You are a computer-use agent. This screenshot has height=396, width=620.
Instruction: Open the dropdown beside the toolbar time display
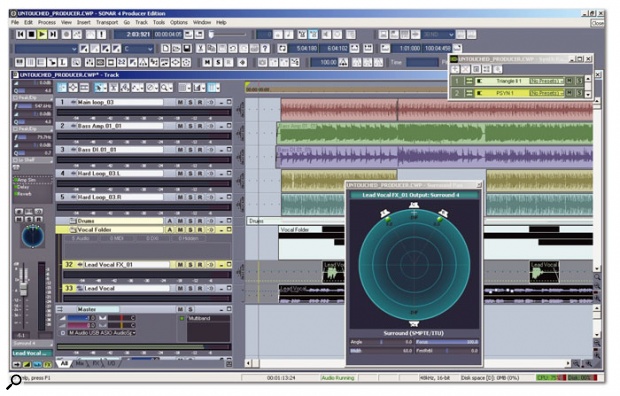(438, 34)
